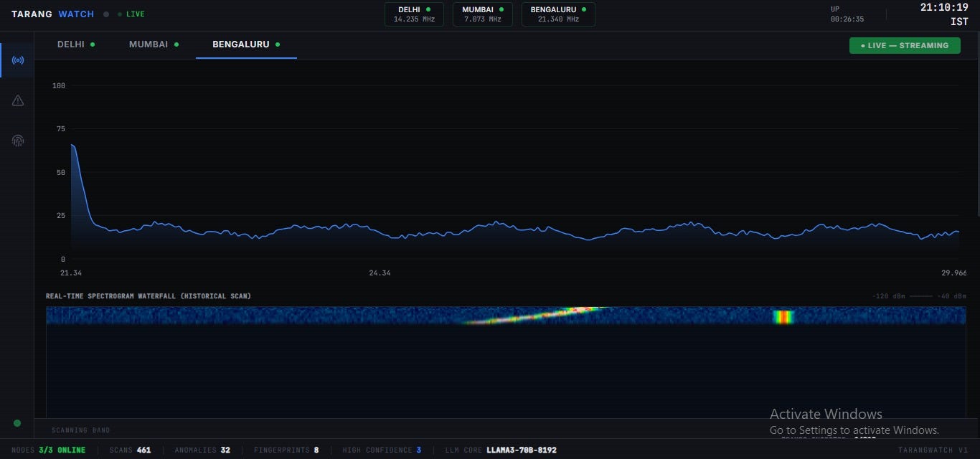
Task: Click the uptime 00:26:35 readout
Action: point(847,14)
